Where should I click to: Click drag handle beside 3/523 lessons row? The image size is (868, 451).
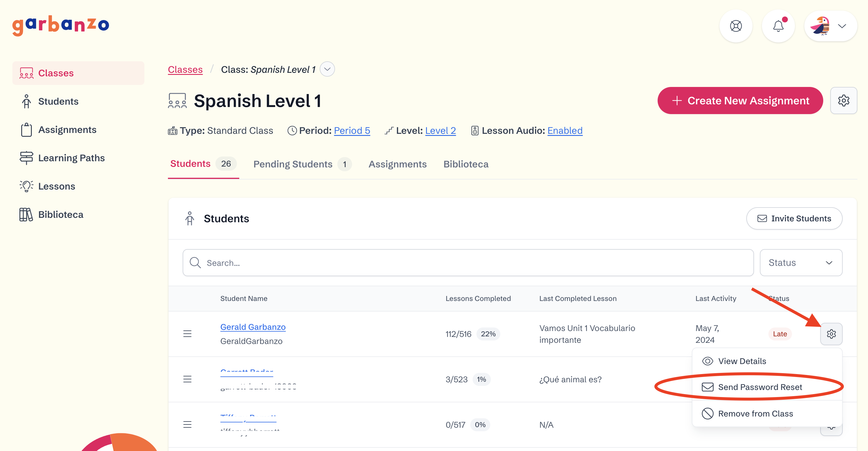click(x=187, y=379)
